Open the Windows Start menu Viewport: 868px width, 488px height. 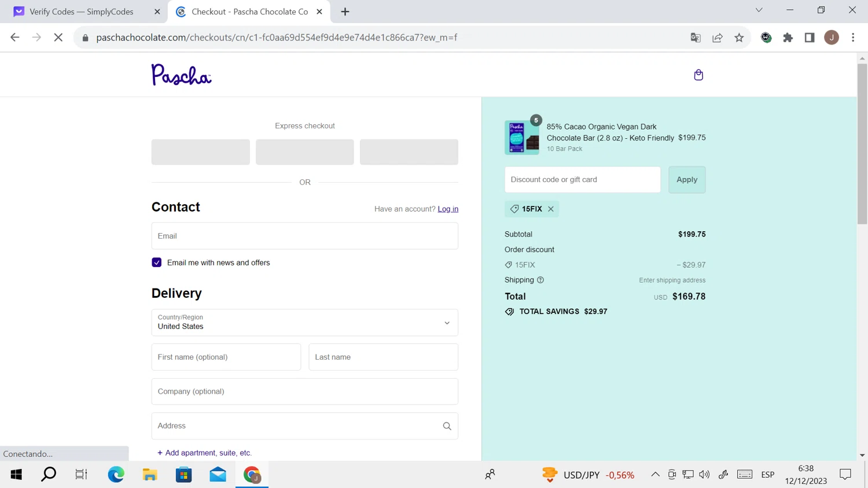(16, 475)
